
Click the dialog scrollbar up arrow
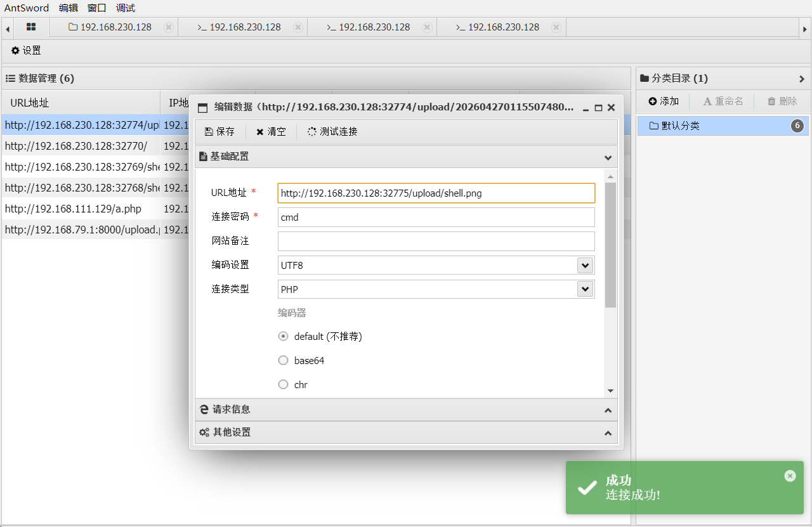coord(610,176)
